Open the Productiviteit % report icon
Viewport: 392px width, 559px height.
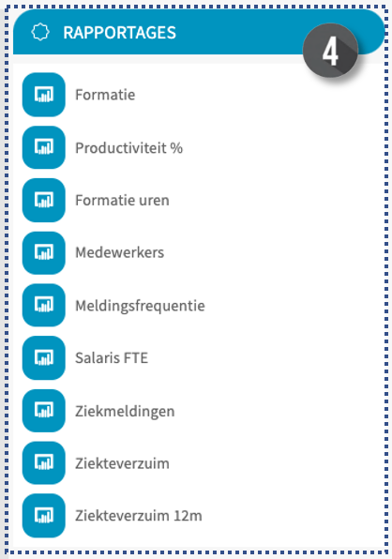tap(44, 147)
